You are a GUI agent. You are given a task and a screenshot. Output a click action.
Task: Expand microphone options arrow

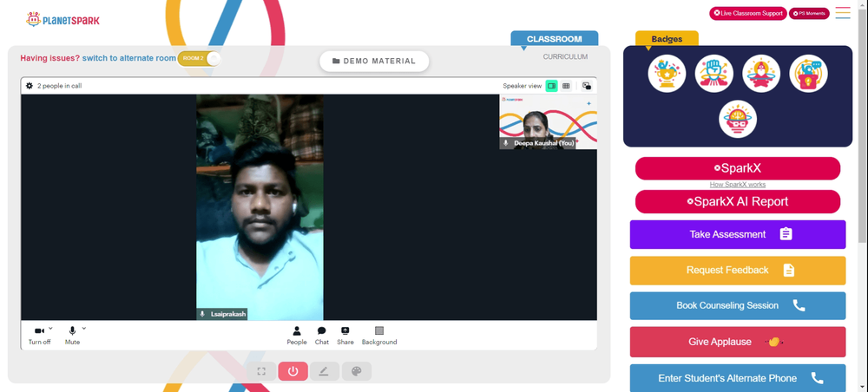[x=84, y=328]
